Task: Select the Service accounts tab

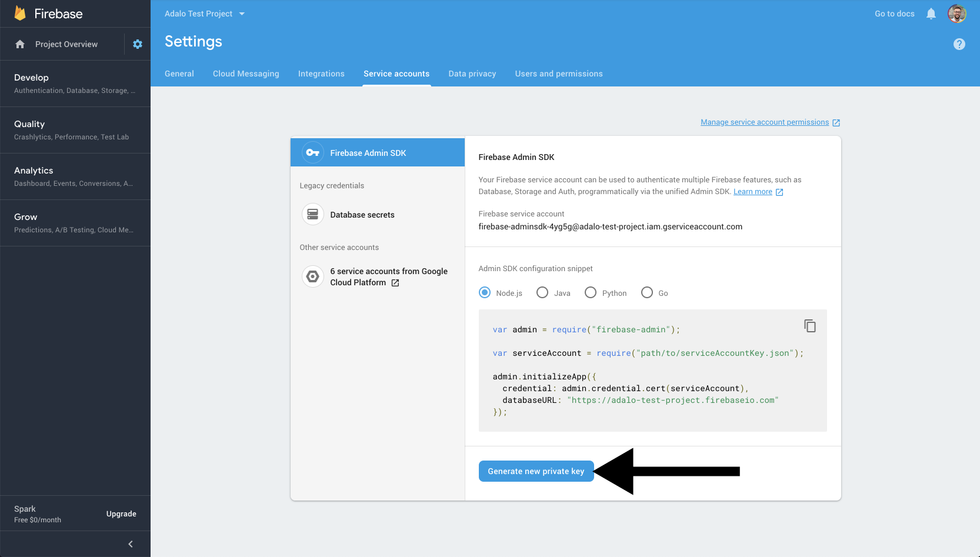Action: 396,74
